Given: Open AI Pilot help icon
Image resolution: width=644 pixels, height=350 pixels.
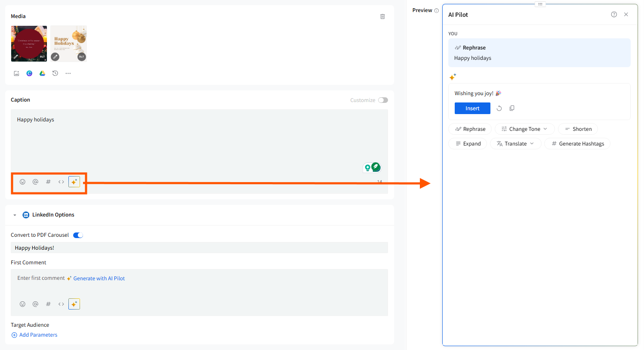Looking at the screenshot, I should click(614, 15).
